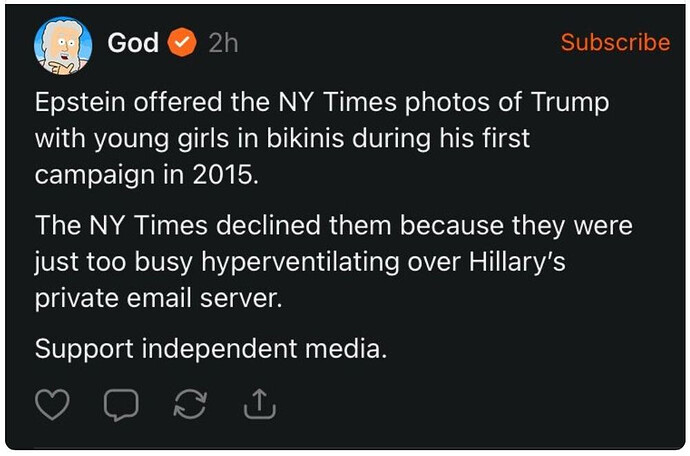Click the orange verified badge beside God
The height and width of the screenshot is (456, 690).
pos(181,43)
